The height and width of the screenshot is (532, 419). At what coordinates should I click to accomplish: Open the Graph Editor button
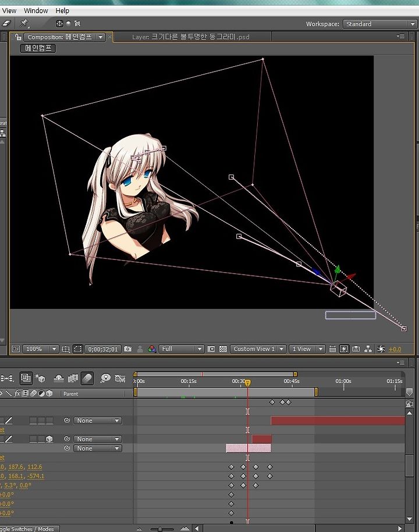pos(120,378)
